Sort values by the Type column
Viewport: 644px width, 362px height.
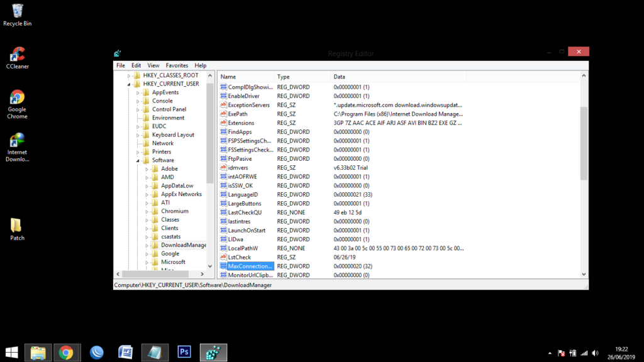303,77
